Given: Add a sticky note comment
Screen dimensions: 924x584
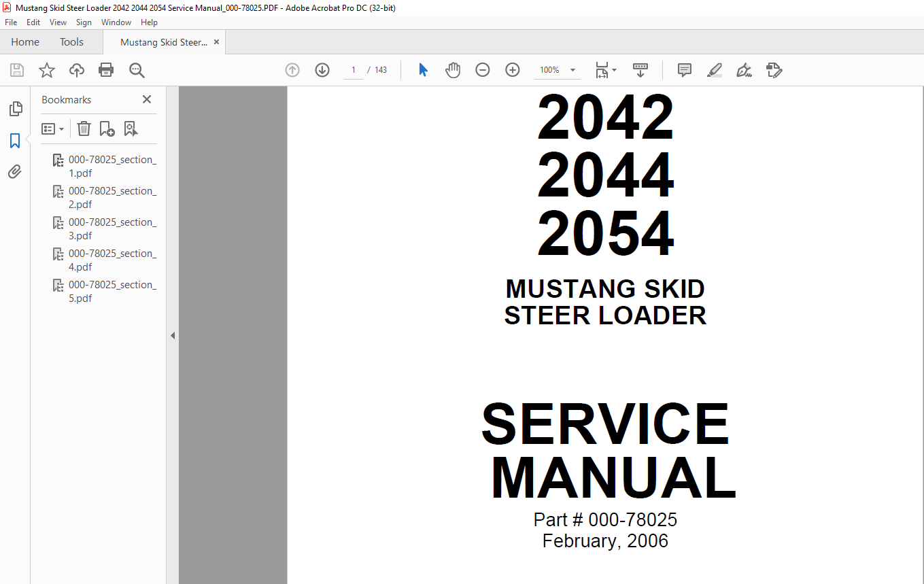Looking at the screenshot, I should click(x=685, y=70).
